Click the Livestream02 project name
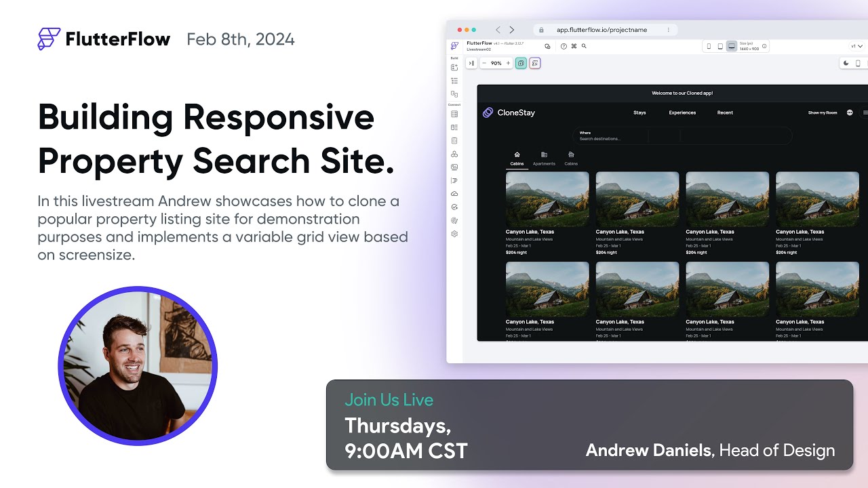 pos(479,49)
